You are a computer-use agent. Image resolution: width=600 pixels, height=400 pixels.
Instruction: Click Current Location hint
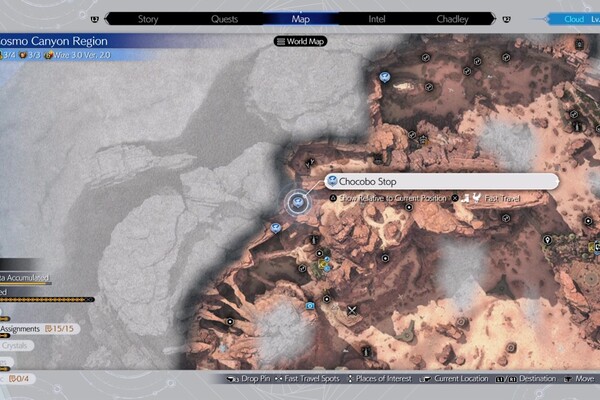[x=461, y=379]
